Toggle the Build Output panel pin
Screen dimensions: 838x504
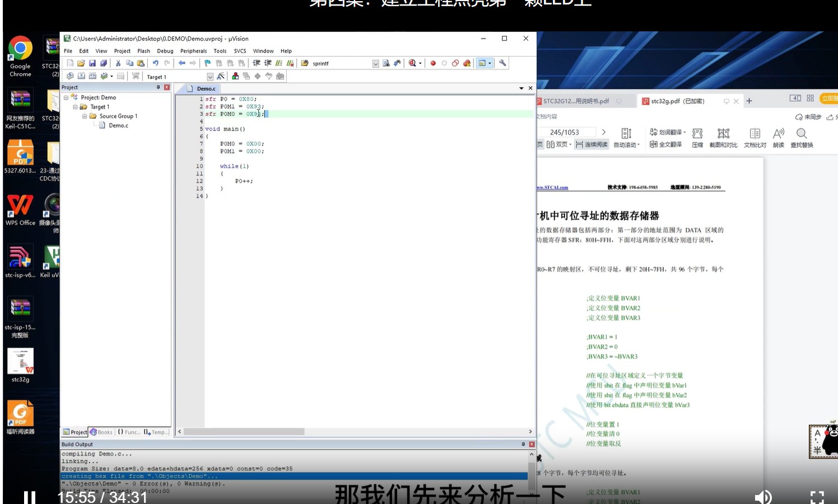point(523,444)
